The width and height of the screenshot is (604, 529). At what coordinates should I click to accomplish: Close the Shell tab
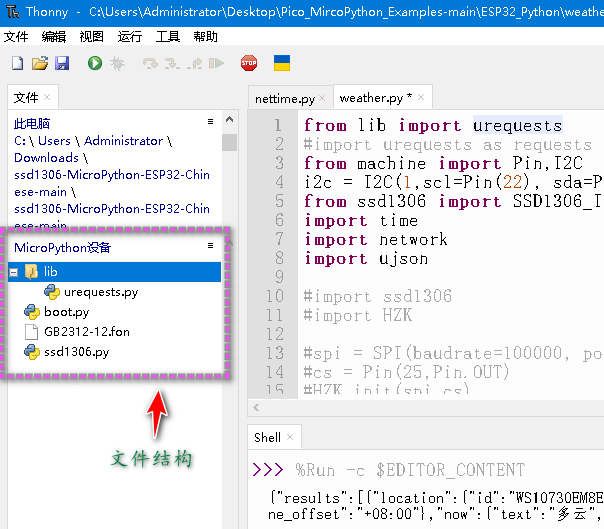[x=290, y=437]
